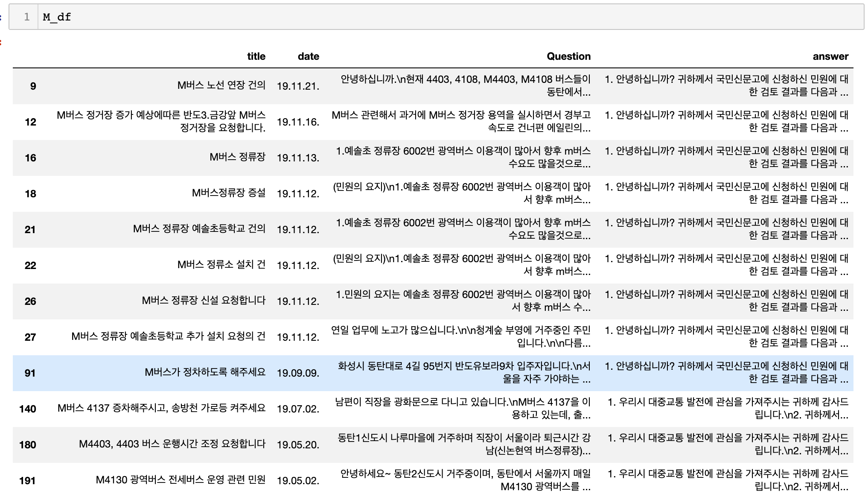Click title 'M버스정류장 증설'

[x=228, y=193]
